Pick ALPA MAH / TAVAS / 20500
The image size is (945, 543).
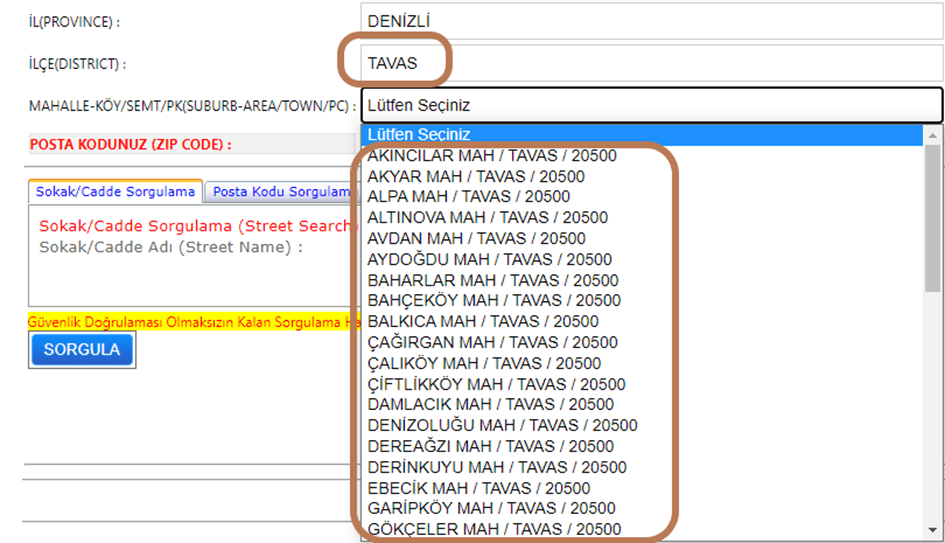[469, 197]
